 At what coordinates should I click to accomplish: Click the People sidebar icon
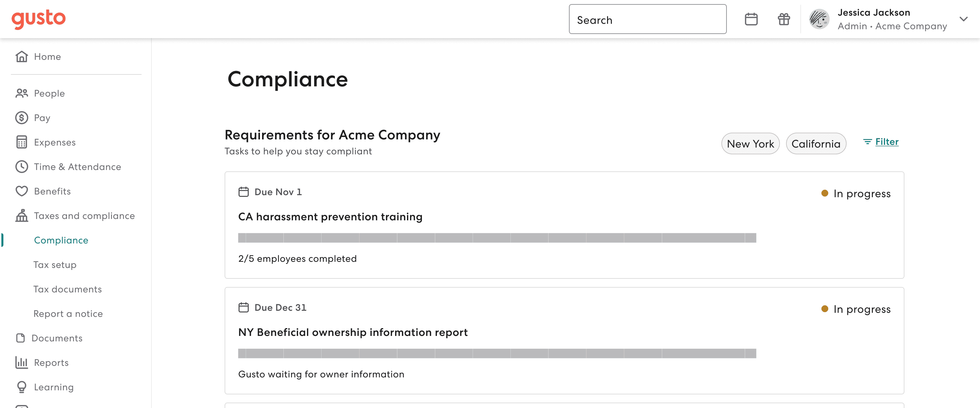[x=22, y=93]
